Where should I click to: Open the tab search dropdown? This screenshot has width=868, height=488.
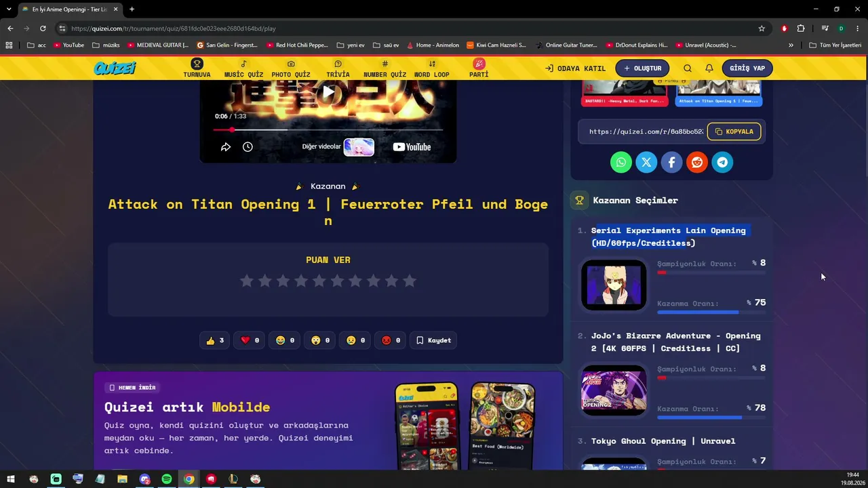[9, 9]
